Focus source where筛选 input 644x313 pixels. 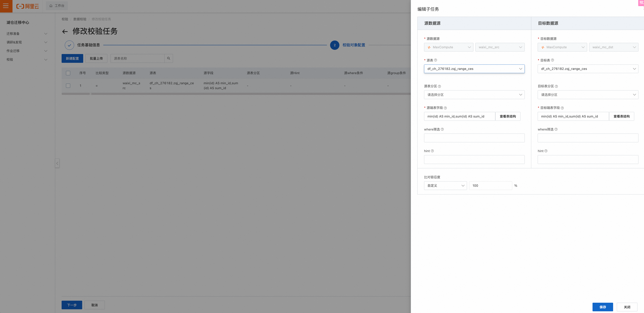coord(474,138)
